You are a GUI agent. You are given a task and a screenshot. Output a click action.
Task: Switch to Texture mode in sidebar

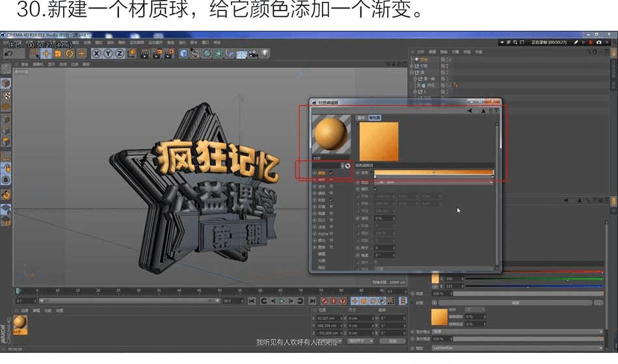[x=5, y=95]
